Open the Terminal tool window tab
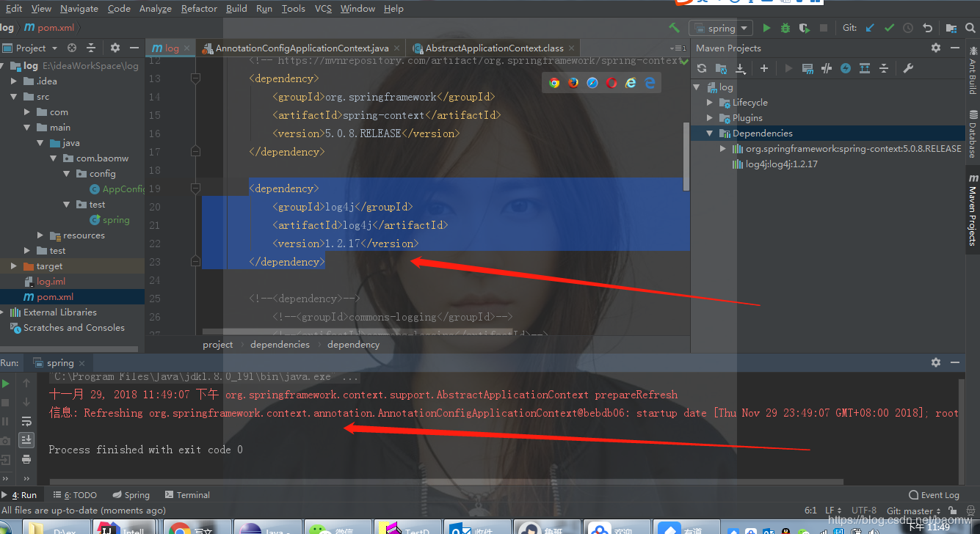Image resolution: width=980 pixels, height=534 pixels. point(188,495)
